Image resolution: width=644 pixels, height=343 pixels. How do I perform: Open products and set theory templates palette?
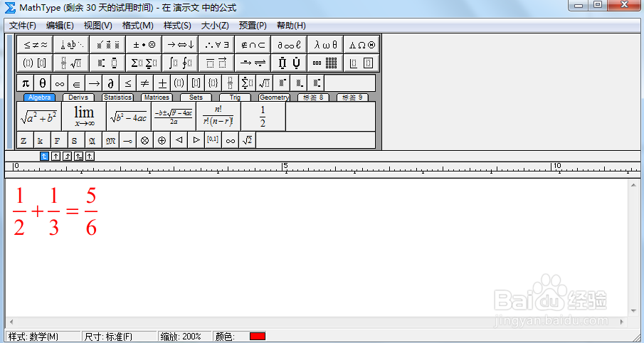coord(289,63)
